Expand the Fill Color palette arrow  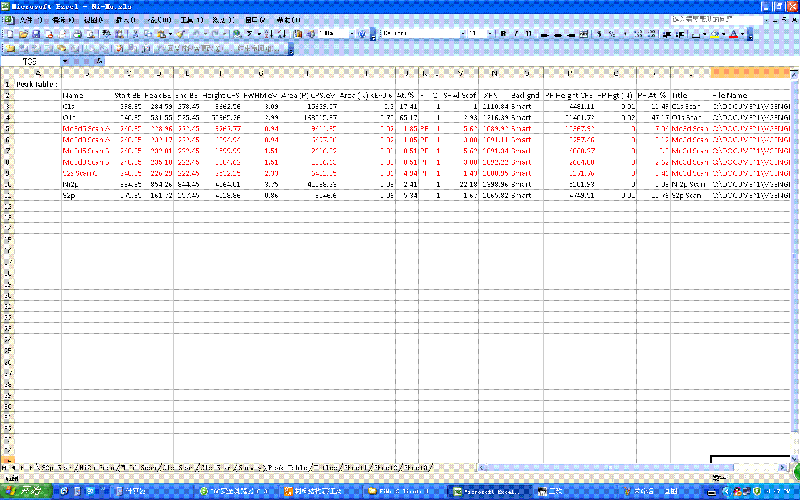tap(723, 34)
